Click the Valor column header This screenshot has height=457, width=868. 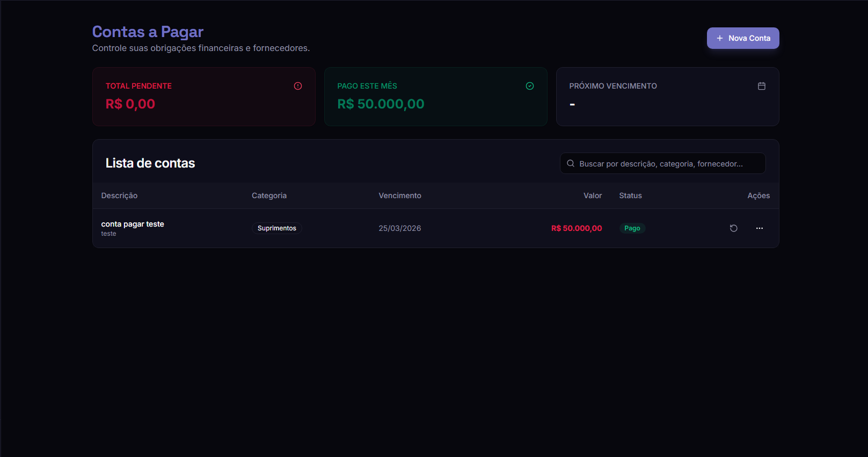(592, 195)
